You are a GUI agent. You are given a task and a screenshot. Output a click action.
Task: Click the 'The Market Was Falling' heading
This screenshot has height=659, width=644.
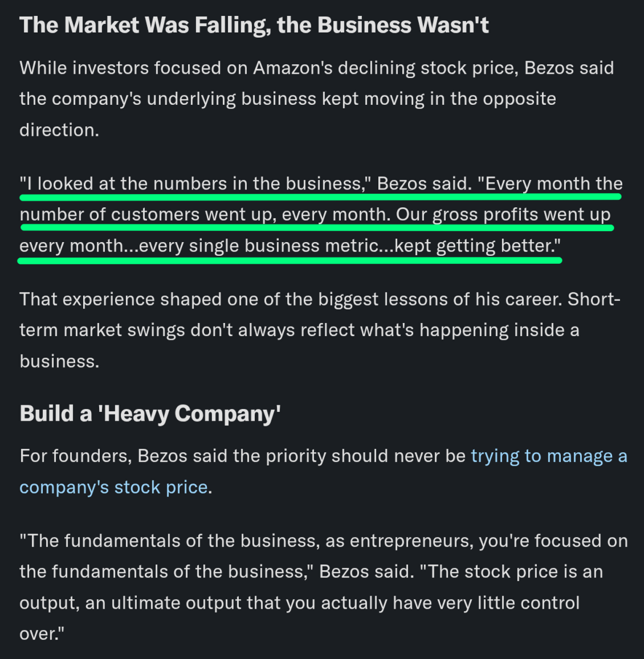click(254, 25)
